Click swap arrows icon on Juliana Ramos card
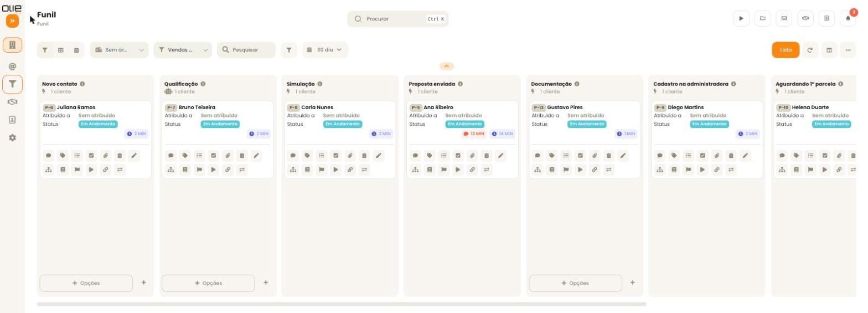This screenshot has height=313, width=868. coord(120,170)
